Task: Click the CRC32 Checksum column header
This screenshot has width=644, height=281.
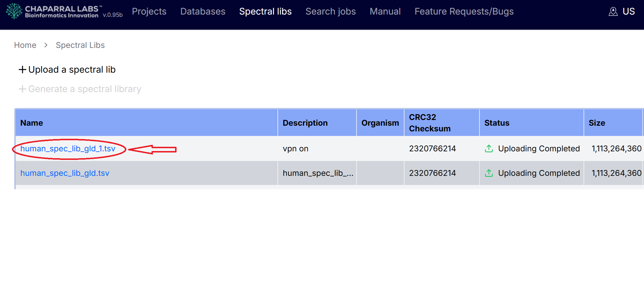Action: pyautogui.click(x=429, y=123)
